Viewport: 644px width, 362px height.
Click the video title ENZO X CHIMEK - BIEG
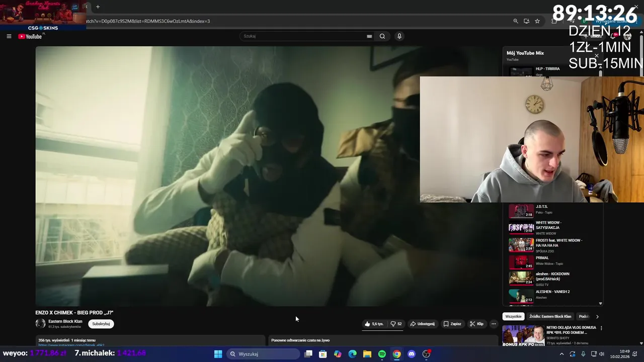pos(74,313)
